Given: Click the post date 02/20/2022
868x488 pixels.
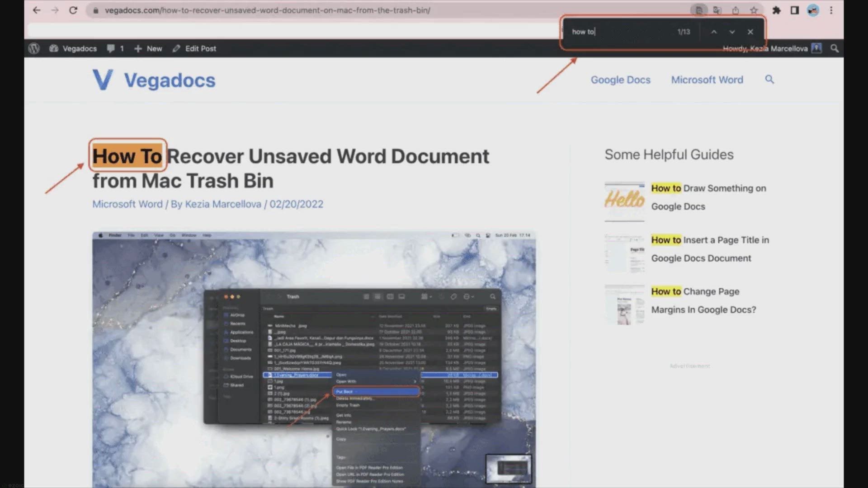Looking at the screenshot, I should point(297,204).
